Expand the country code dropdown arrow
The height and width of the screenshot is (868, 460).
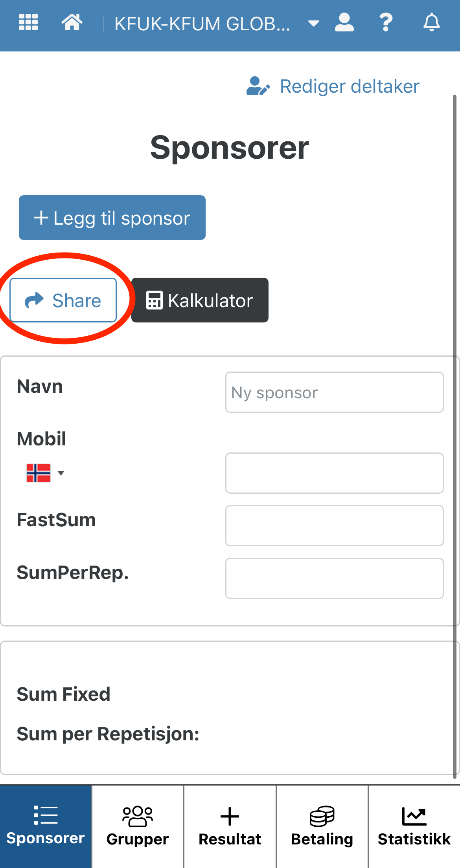point(61,473)
